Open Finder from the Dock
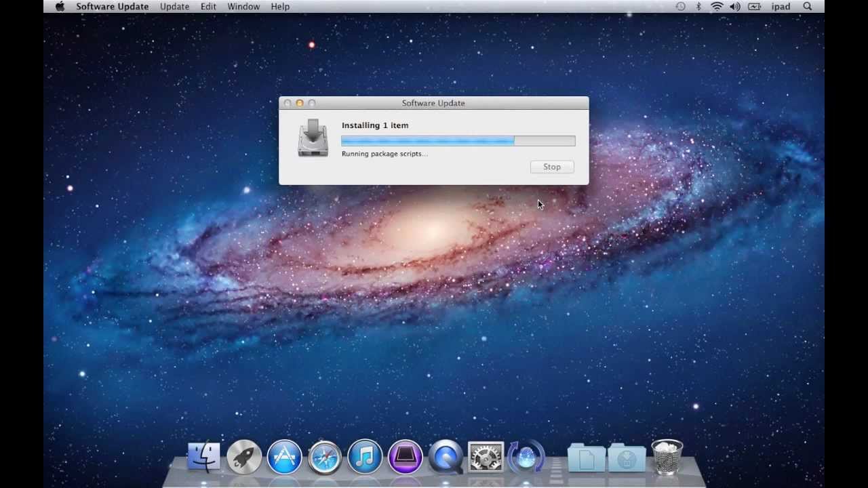This screenshot has width=868, height=488. [x=204, y=457]
